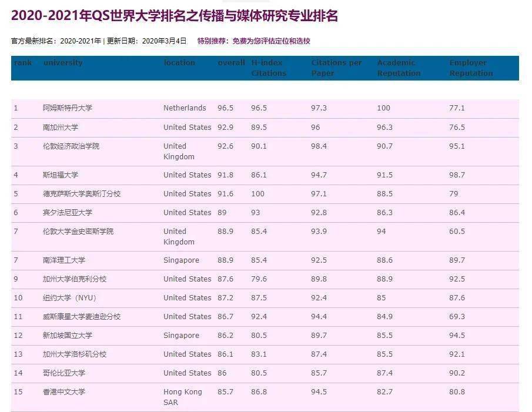Select university name 加州大学伯克利分校

point(75,279)
